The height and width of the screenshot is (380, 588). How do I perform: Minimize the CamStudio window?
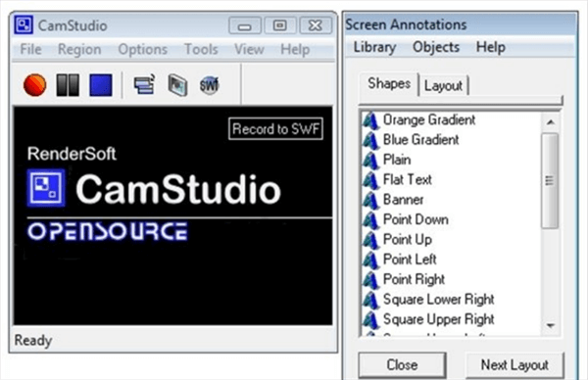[244, 25]
